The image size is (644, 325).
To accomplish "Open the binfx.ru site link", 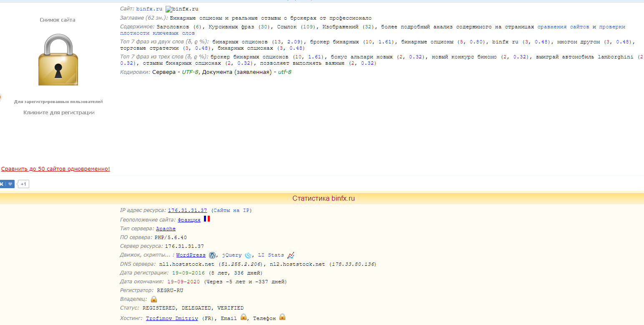I will point(149,9).
